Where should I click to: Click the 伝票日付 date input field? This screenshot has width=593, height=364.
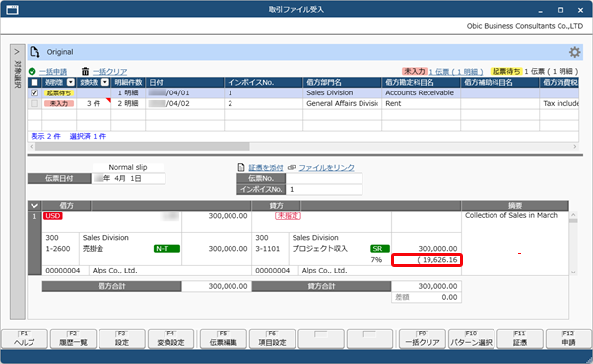tap(128, 178)
